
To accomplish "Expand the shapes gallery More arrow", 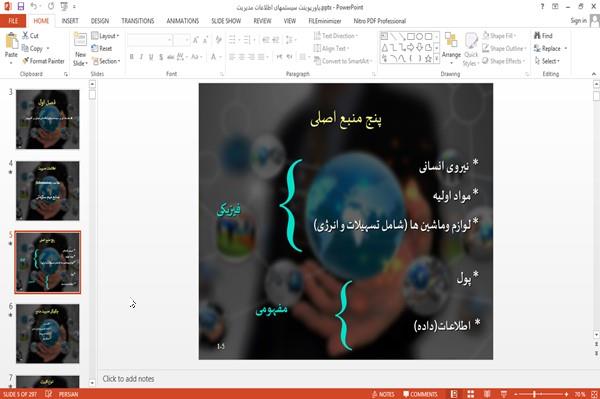I will click(x=437, y=59).
